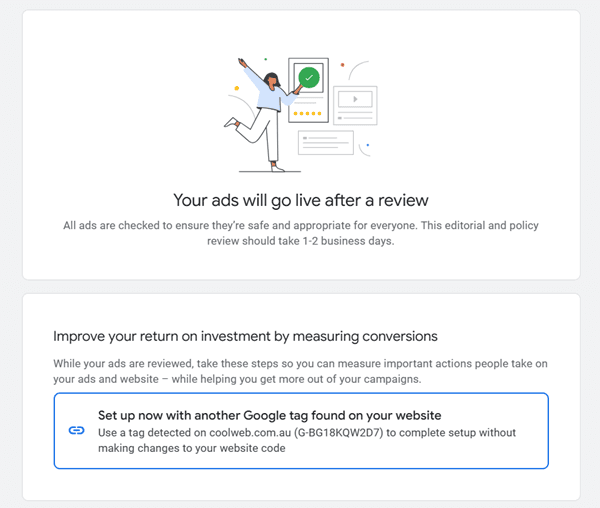The image size is (600, 508).
Task: Click "Improve your return on investment" heading
Action: point(245,336)
